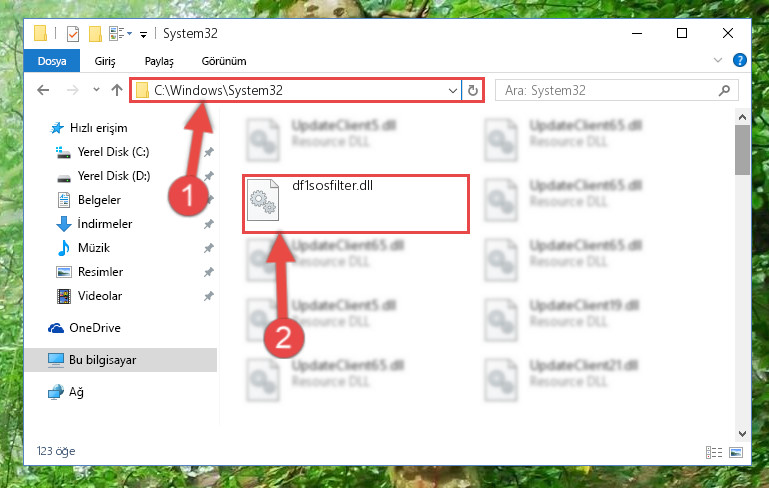This screenshot has height=488, width=769.
Task: Open the Görünüm ribbon tab
Action: (224, 61)
